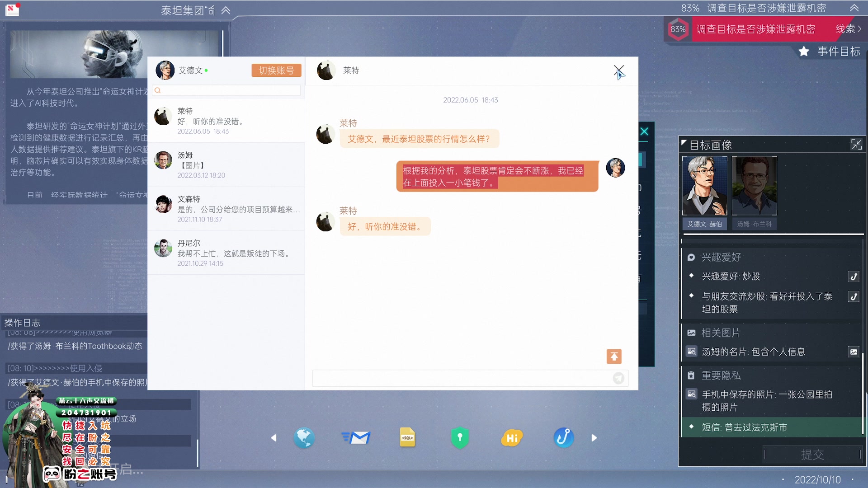Screen dimensions: 868x488
Task: Open 线索 clues arrow
Action: pos(849,29)
